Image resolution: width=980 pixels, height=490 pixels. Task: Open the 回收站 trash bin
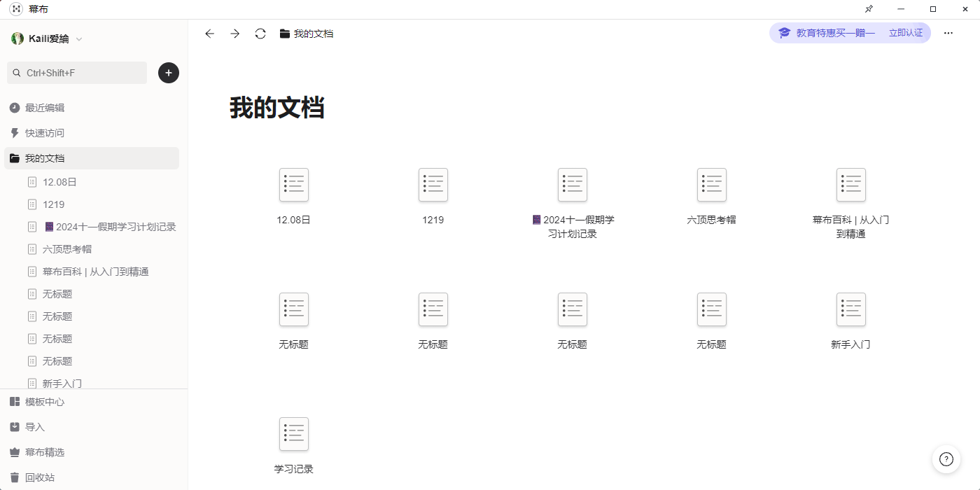(40, 477)
